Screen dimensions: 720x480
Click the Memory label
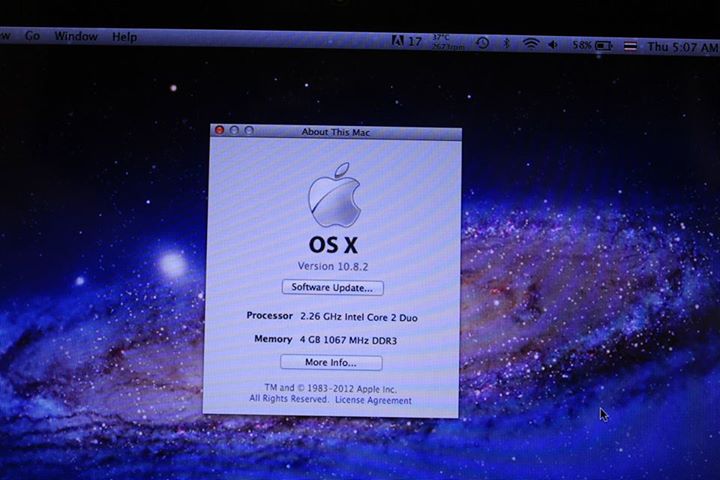[x=273, y=339]
